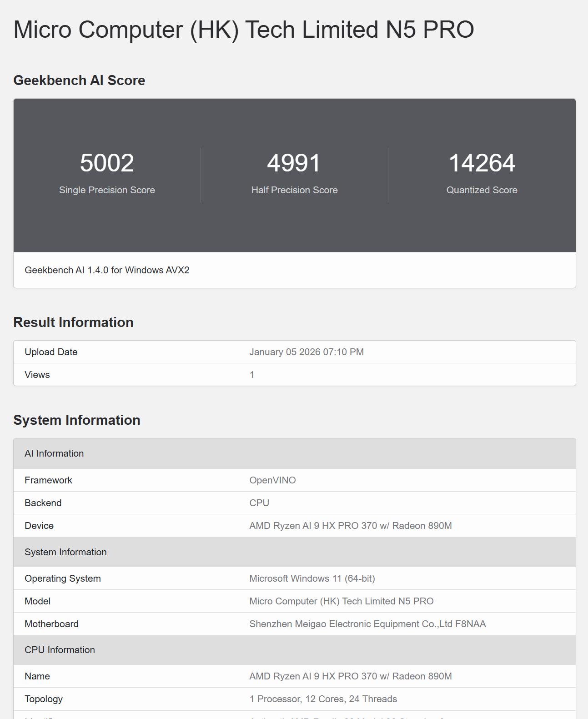Click the Quantized Score value 14264
The height and width of the screenshot is (719, 588).
pyautogui.click(x=482, y=163)
